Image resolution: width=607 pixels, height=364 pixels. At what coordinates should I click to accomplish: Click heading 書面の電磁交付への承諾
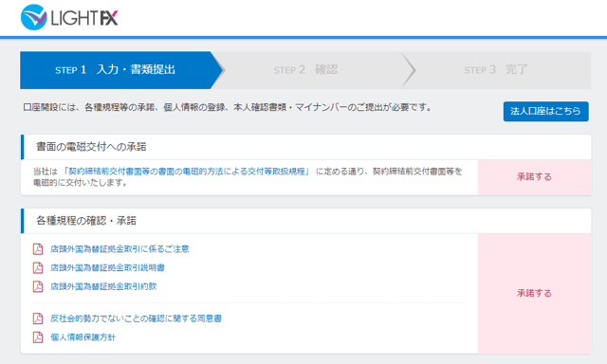click(91, 147)
